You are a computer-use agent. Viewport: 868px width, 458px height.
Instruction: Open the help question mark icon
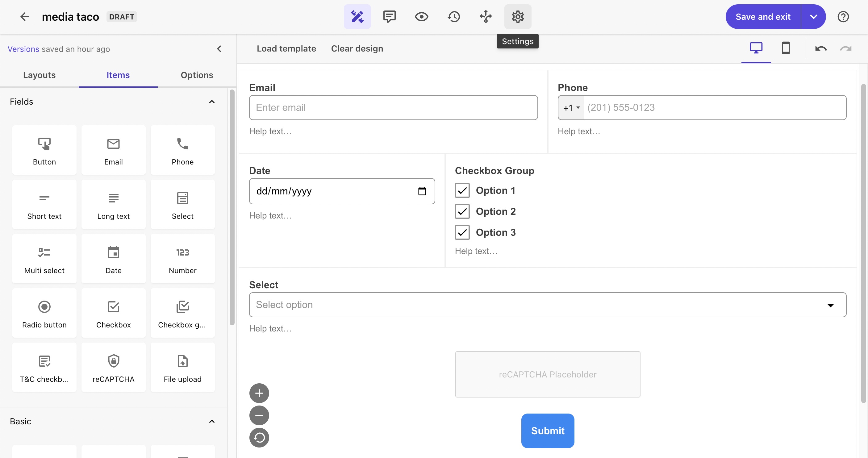coord(843,17)
